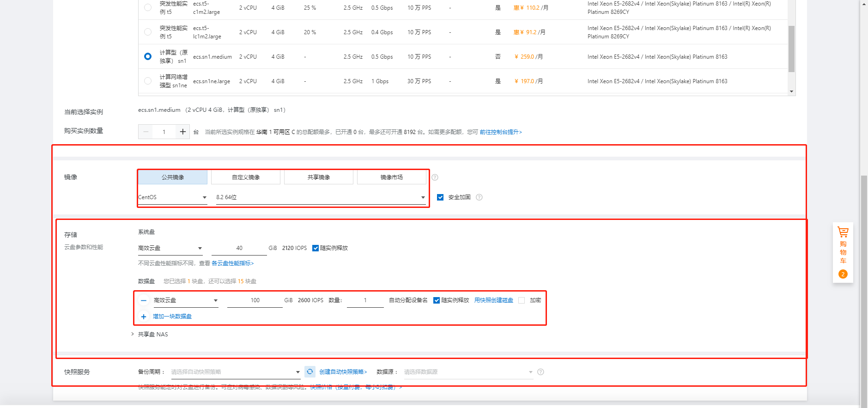Viewport: 868px width, 408px height.
Task: Switch to the 镜像市场 tab
Action: (391, 177)
